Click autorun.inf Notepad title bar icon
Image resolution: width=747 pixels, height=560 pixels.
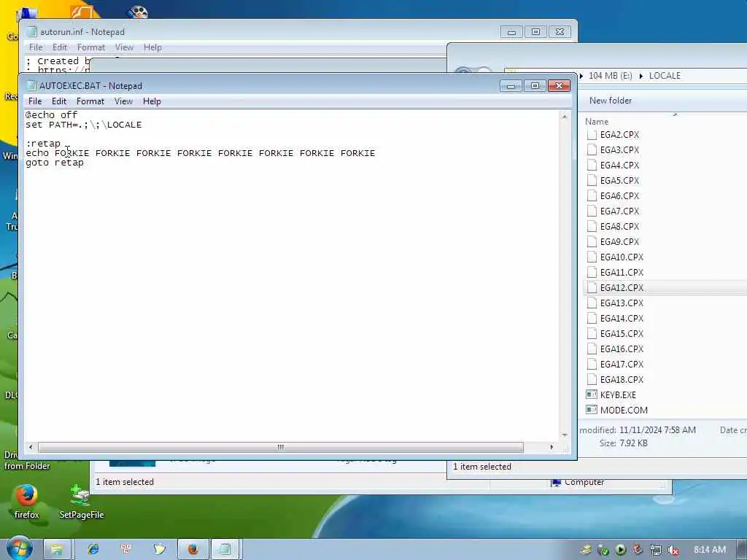31,32
